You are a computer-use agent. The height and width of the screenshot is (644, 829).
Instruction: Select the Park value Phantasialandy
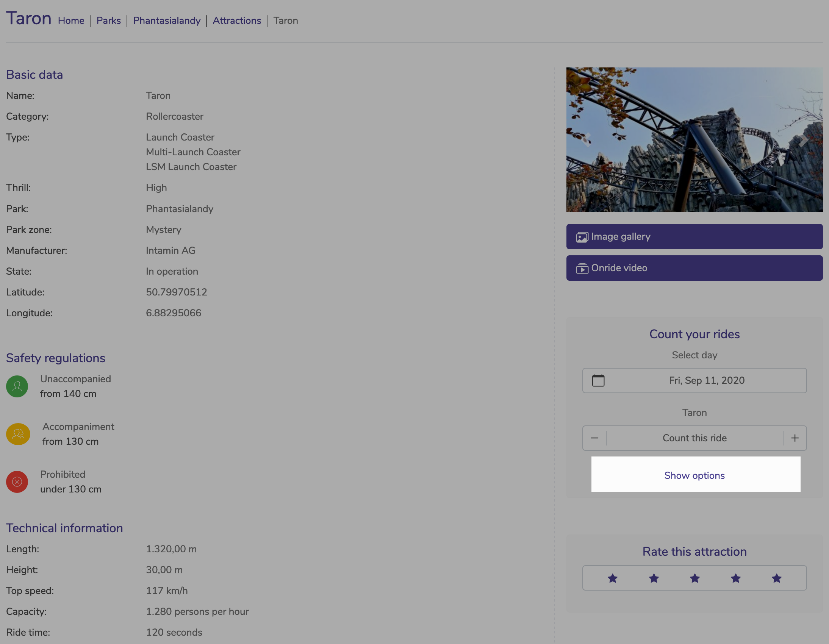coord(180,209)
